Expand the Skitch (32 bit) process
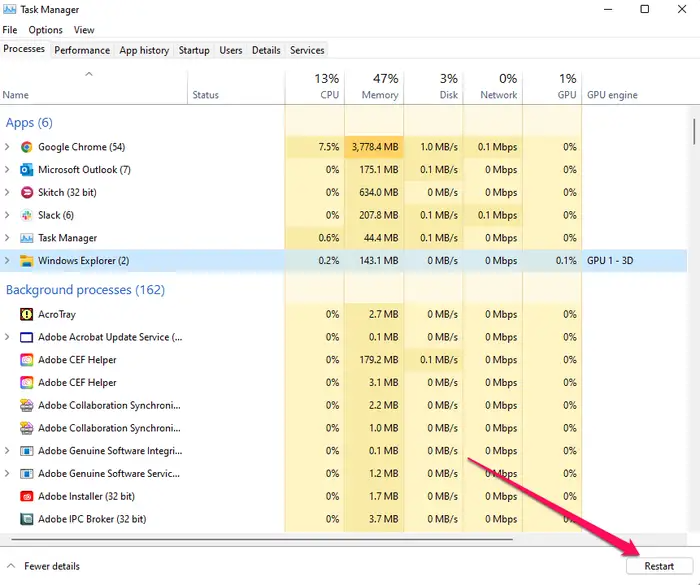700x585 pixels. 7,192
